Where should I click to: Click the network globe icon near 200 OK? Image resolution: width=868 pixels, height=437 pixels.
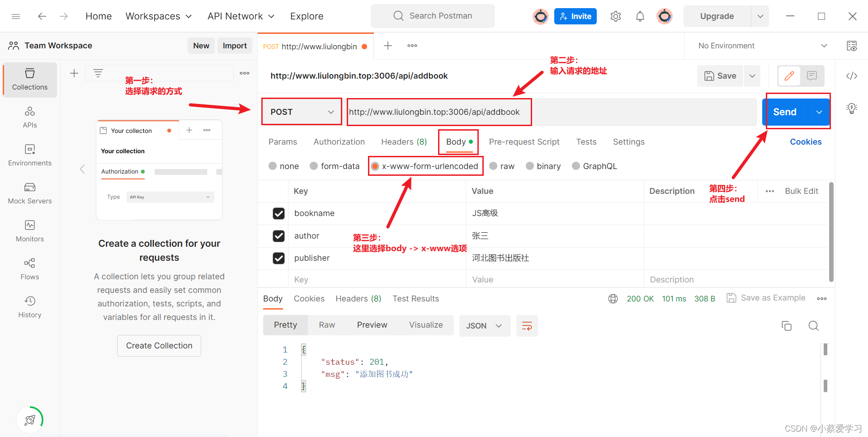(x=613, y=299)
